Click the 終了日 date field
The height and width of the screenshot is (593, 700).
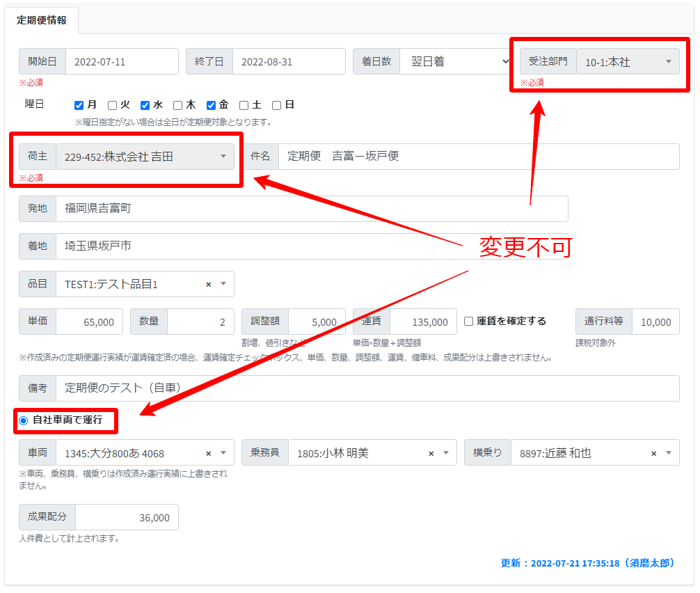point(289,61)
